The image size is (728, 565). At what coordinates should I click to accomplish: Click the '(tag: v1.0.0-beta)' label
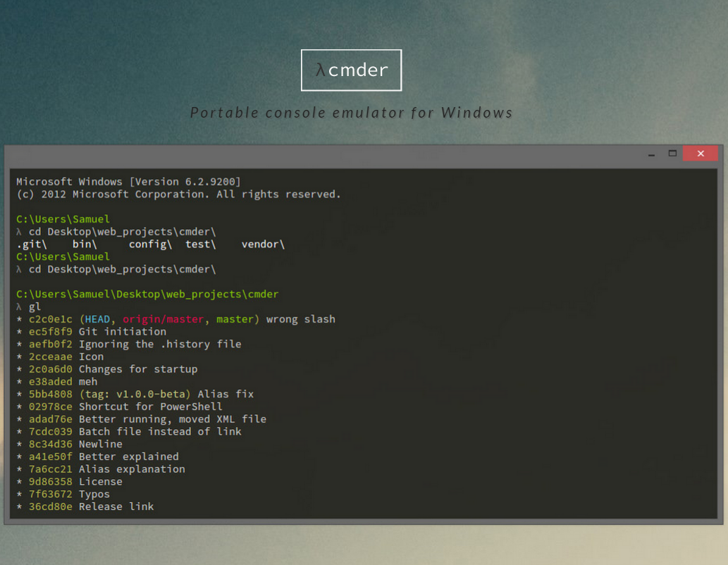coord(135,395)
